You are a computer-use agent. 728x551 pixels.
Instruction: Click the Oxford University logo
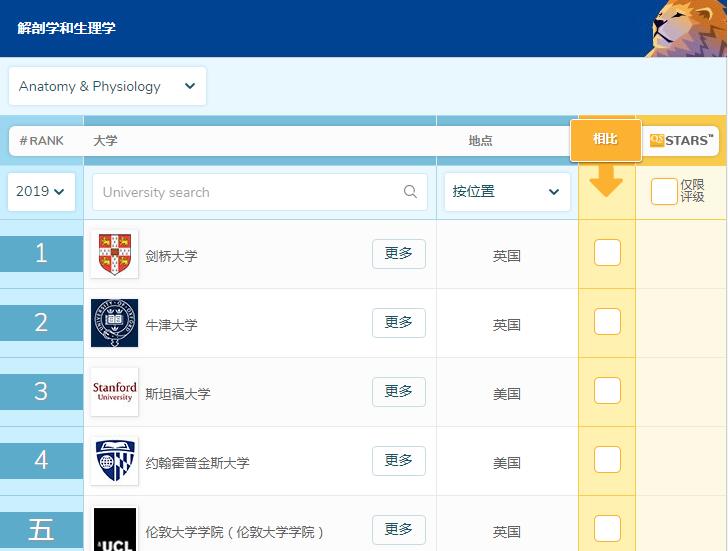click(114, 323)
